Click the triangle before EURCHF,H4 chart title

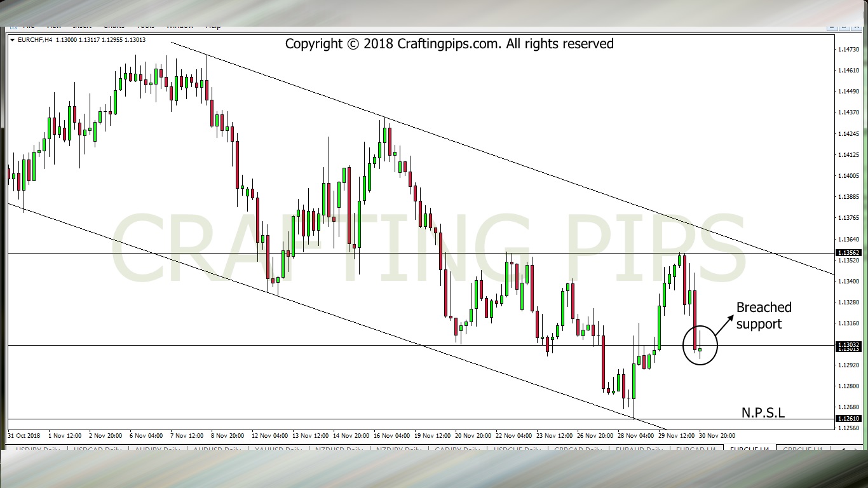click(13, 40)
